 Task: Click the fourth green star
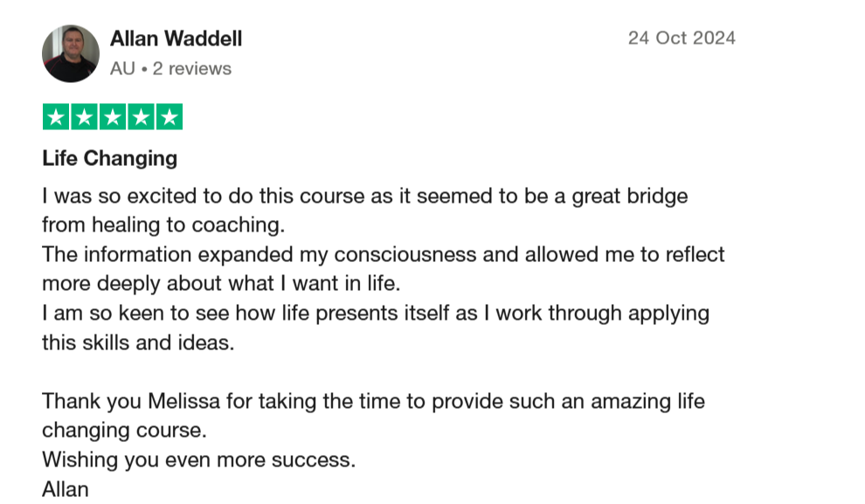point(142,117)
